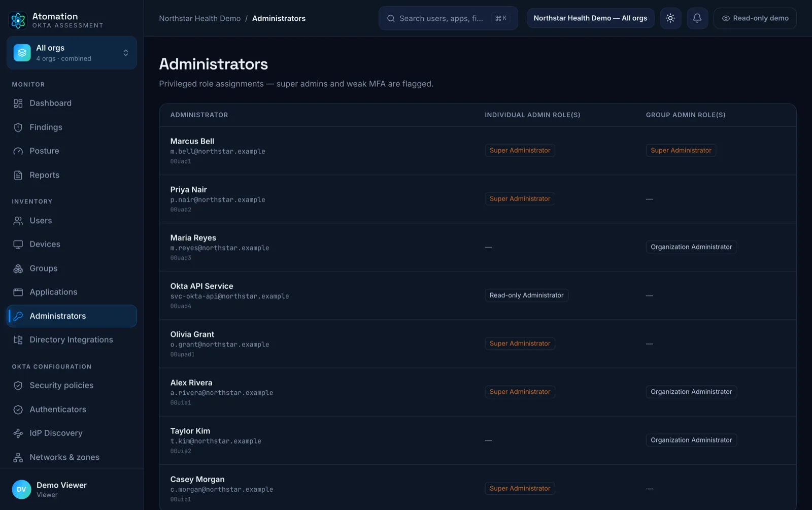Click the Maria Reyes name
This screenshot has width=812, height=510.
(x=193, y=238)
